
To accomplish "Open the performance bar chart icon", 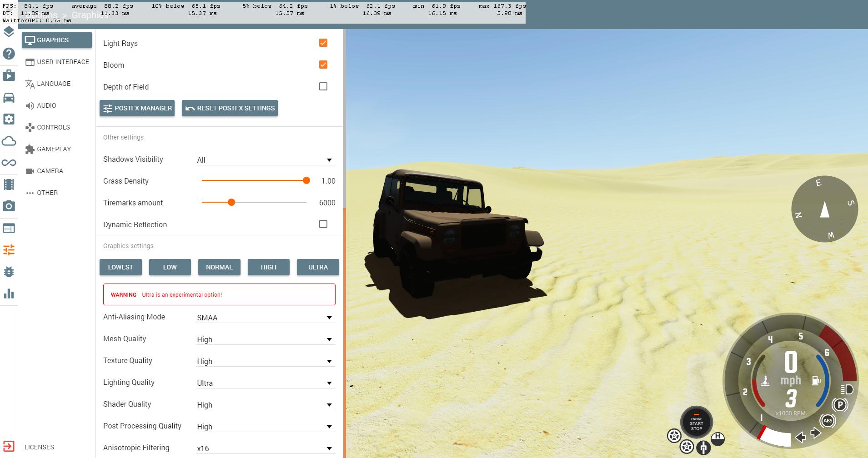I will (x=9, y=294).
